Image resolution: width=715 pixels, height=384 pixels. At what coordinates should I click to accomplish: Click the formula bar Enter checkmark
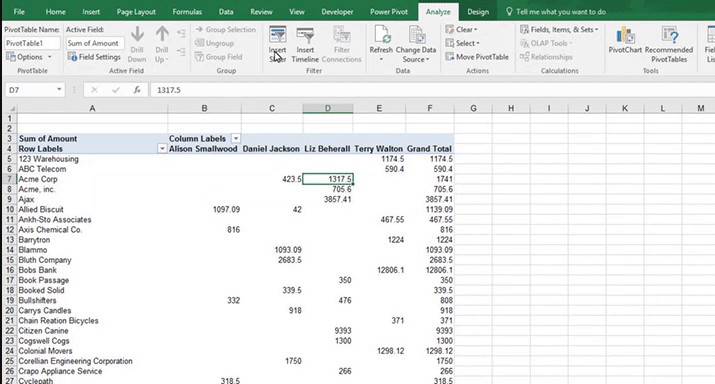tap(116, 90)
